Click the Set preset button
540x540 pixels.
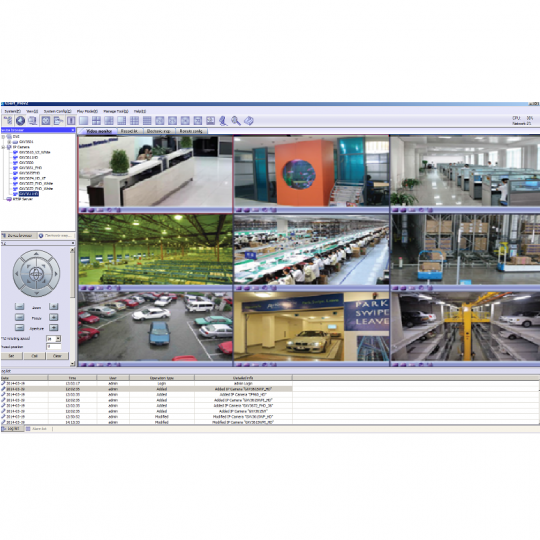click(x=11, y=356)
